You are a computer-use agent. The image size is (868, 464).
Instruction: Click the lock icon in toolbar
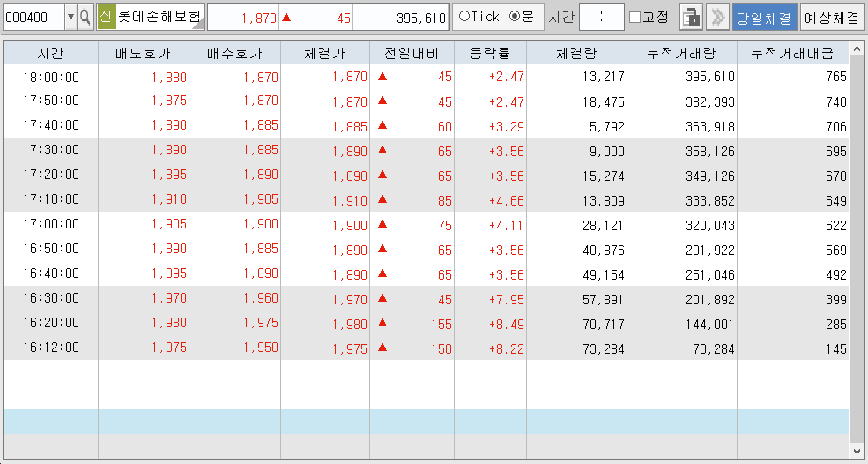tap(691, 17)
